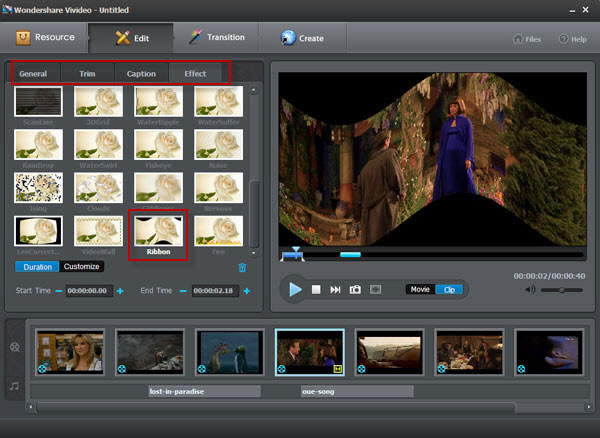600x438 pixels.
Task: Apply the Nervous effect
Action: tap(218, 188)
